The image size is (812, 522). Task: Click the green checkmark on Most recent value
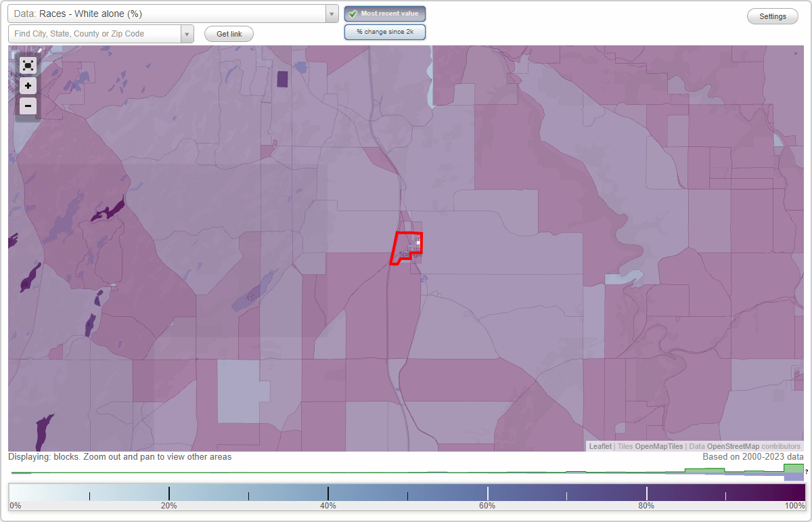point(353,13)
